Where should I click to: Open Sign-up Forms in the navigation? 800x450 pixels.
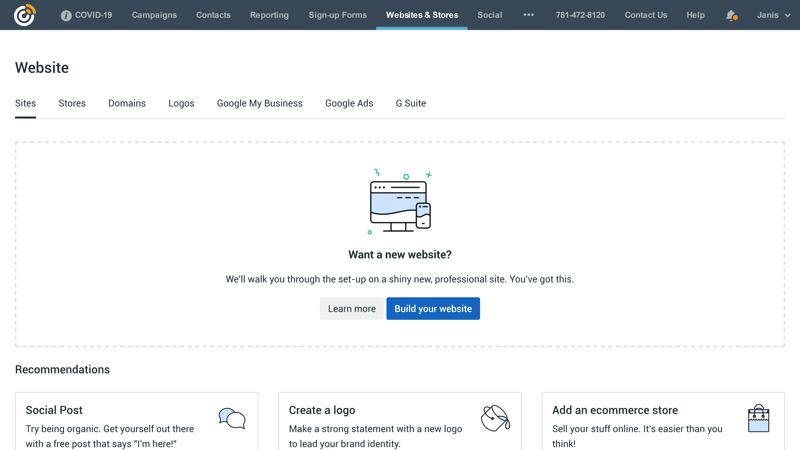338,15
